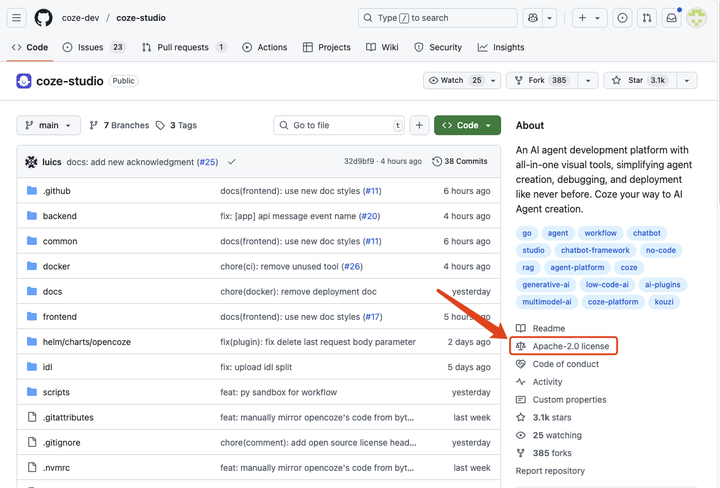Click the Go to file search box
The height and width of the screenshot is (488, 720).
339,125
